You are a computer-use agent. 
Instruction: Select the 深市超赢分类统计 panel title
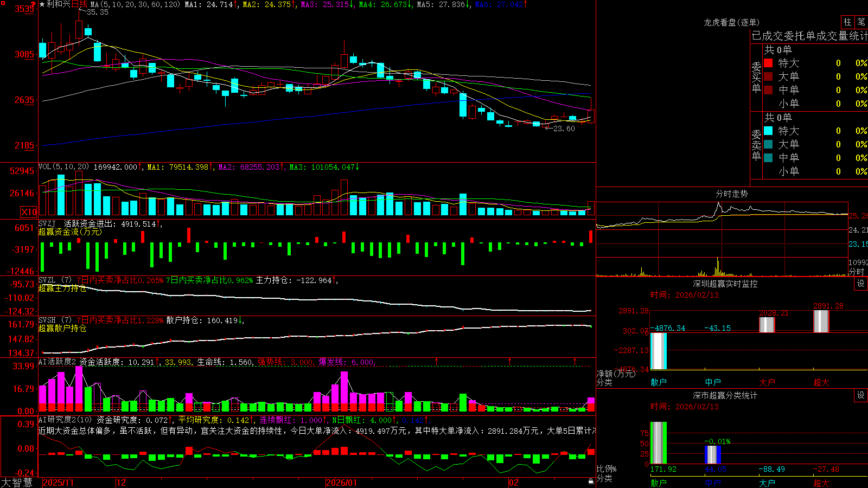725,395
